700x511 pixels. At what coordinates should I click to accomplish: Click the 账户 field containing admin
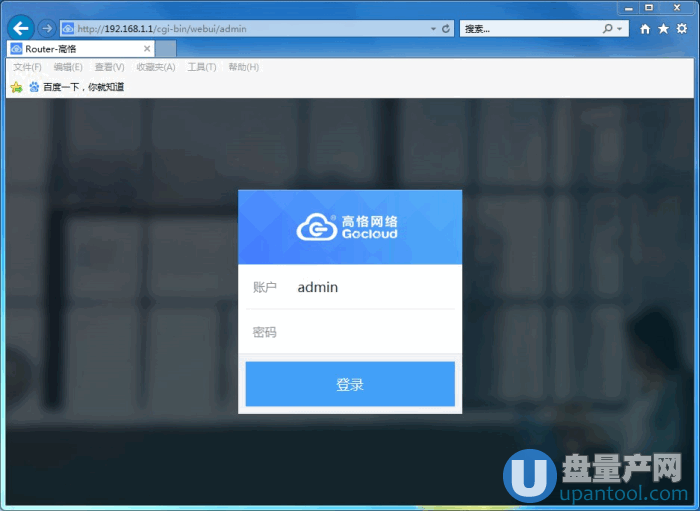click(370, 287)
